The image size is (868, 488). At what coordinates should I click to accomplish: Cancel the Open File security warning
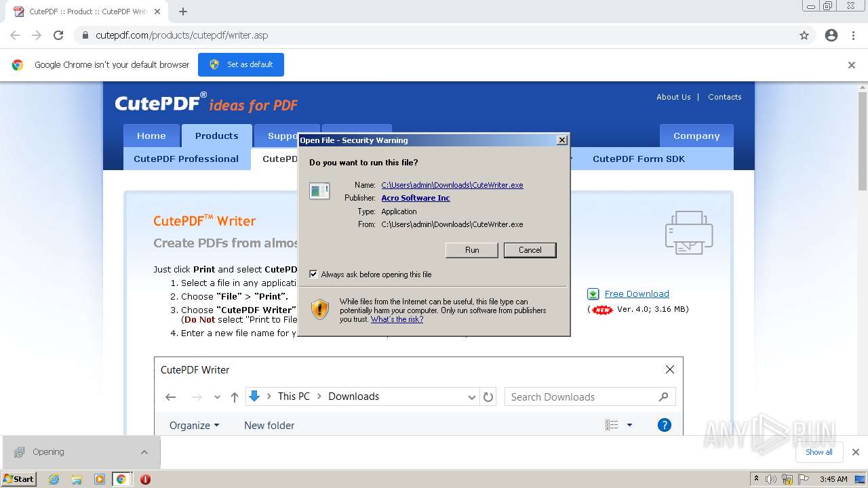(x=530, y=250)
